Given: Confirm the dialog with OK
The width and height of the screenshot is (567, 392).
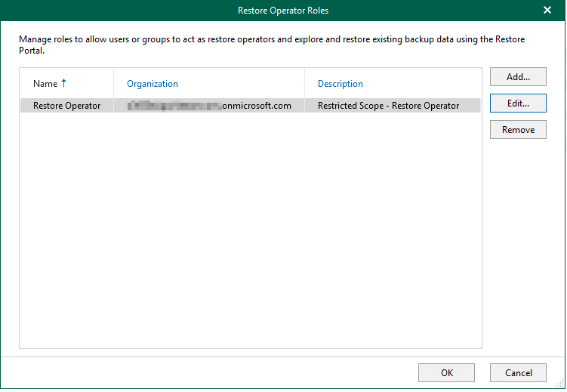Looking at the screenshot, I should 446,372.
